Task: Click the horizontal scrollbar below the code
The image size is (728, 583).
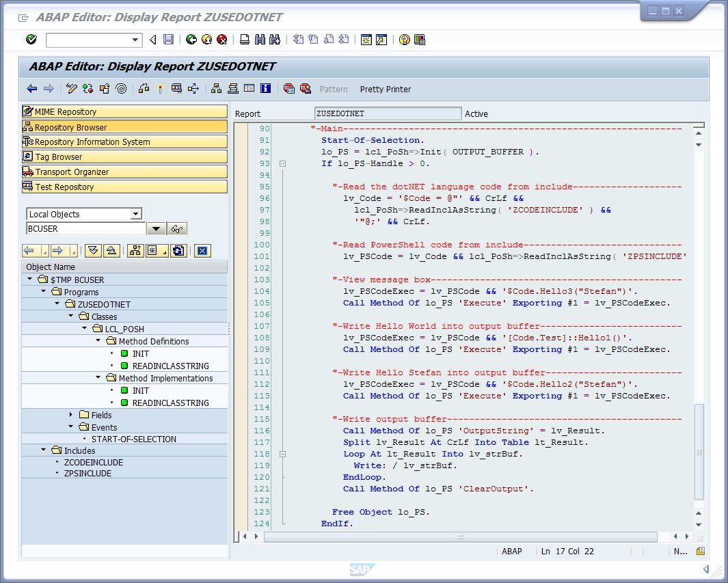Action: [x=460, y=537]
